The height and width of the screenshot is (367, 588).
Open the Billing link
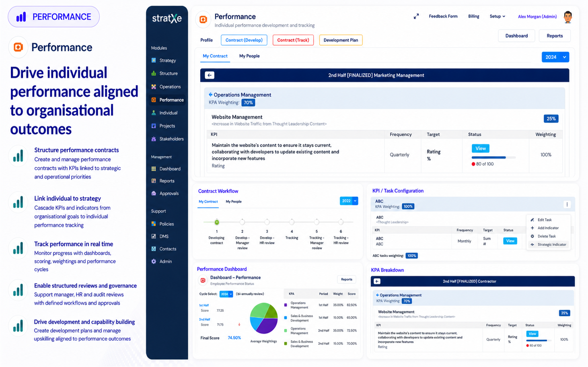[x=473, y=16]
